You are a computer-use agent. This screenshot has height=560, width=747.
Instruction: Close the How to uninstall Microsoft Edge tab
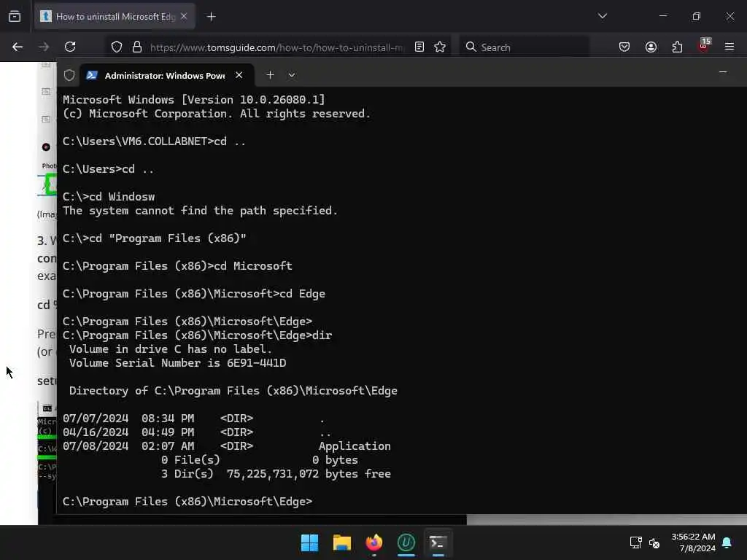(x=184, y=17)
